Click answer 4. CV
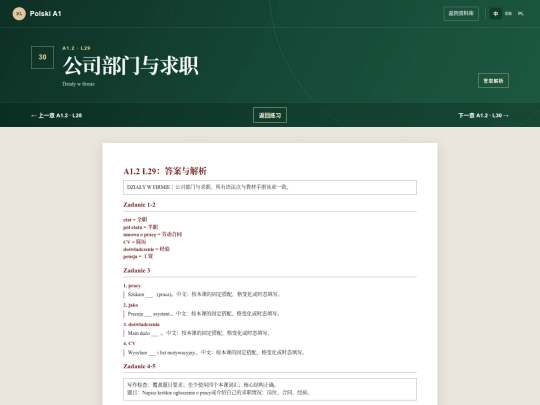Screen dimensions: 540x405 point(129,343)
